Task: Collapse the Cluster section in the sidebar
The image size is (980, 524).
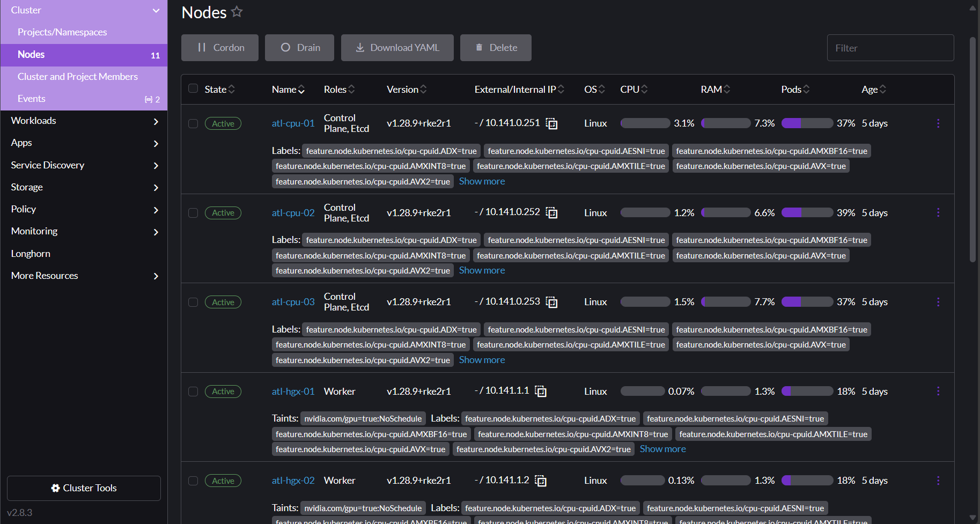Action: pos(156,10)
